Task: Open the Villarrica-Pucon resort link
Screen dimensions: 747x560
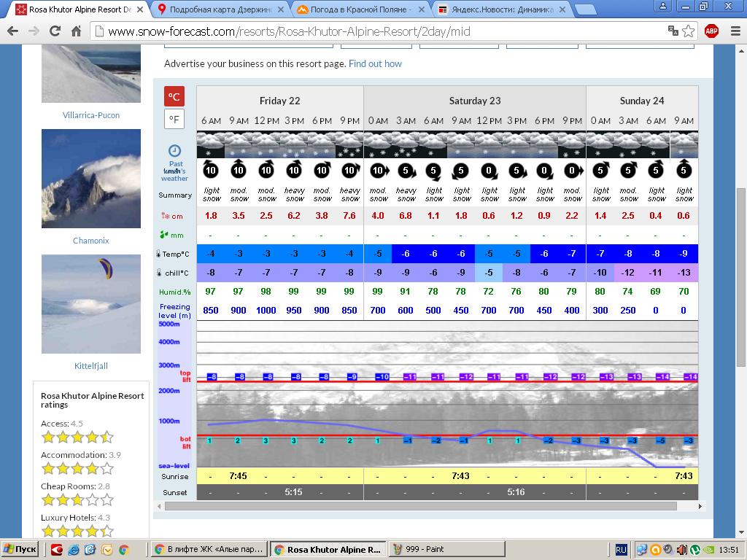Action: coord(91,115)
